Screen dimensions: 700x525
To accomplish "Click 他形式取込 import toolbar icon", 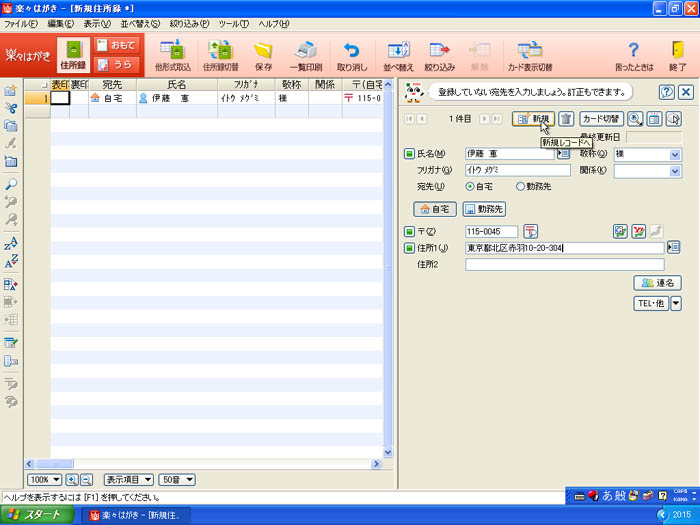I will (173, 55).
